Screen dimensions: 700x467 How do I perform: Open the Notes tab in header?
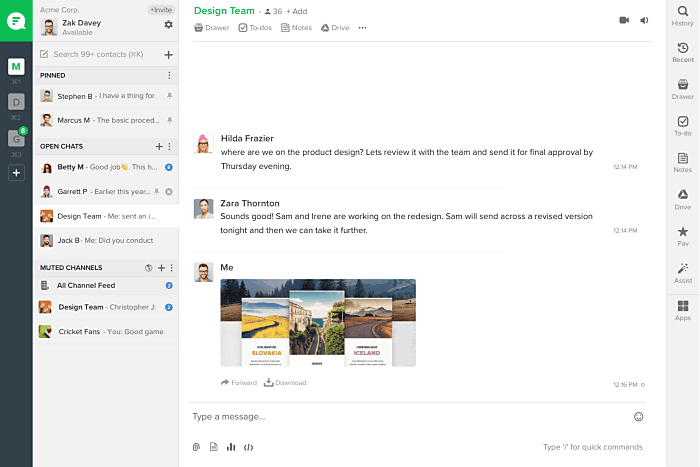(296, 28)
